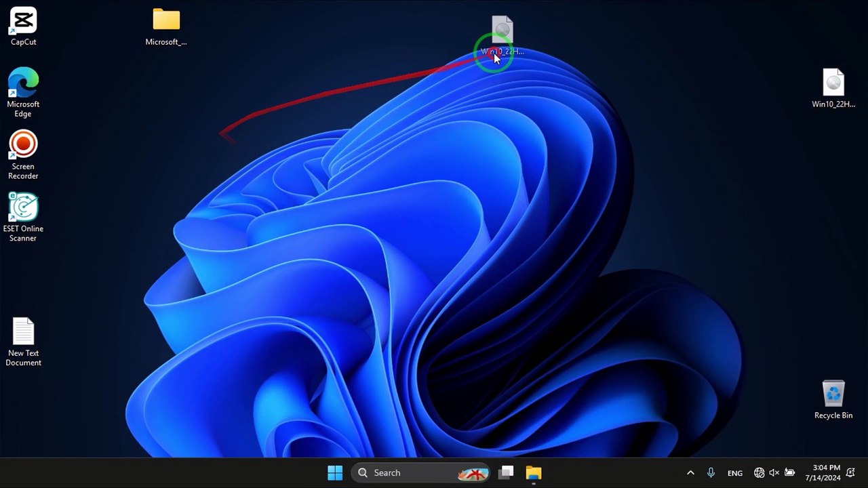Open File Explorer from the taskbar
Viewport: 868px width, 488px height.
pos(534,473)
